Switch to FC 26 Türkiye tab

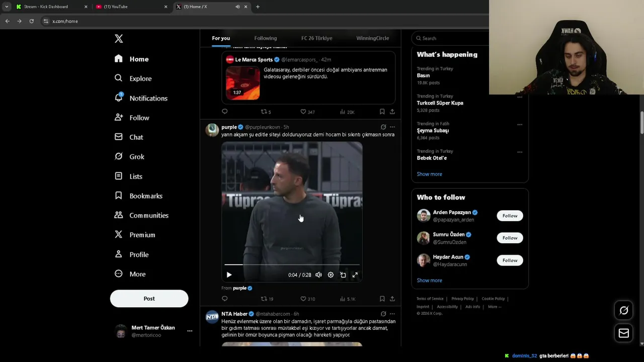point(317,38)
